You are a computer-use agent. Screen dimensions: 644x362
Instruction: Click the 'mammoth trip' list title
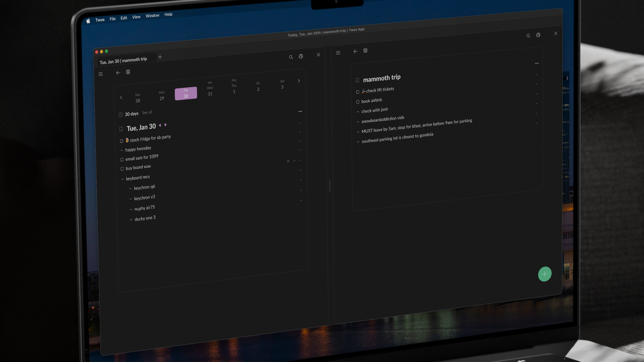pos(382,78)
